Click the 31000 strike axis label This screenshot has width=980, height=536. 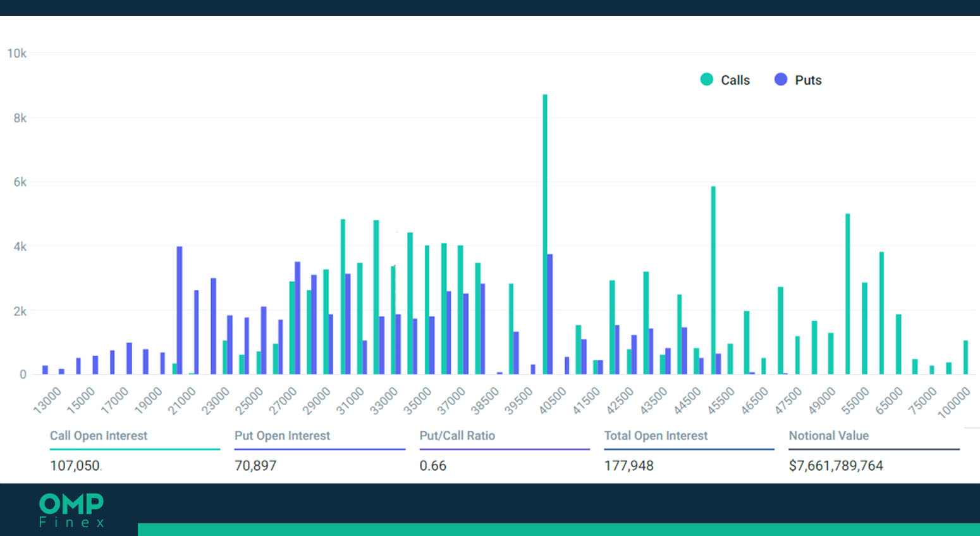[350, 401]
